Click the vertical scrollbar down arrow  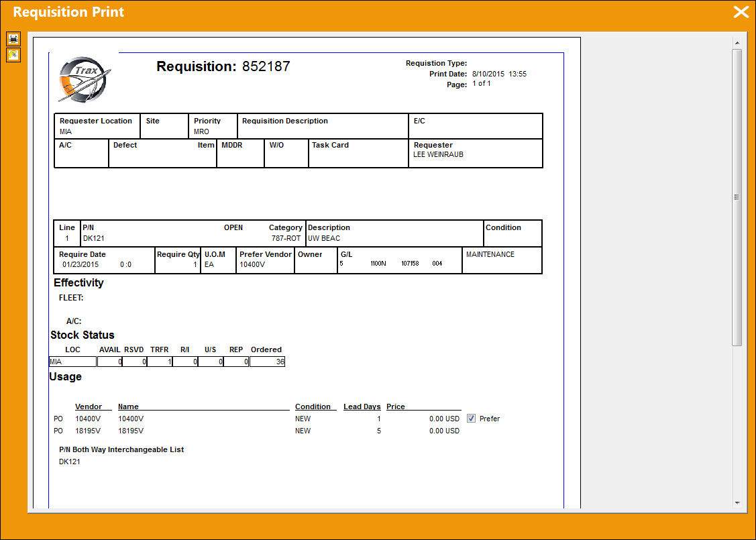tap(737, 503)
